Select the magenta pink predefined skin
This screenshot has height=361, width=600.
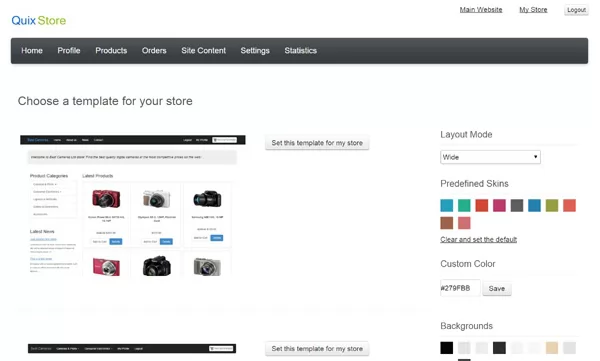point(499,206)
